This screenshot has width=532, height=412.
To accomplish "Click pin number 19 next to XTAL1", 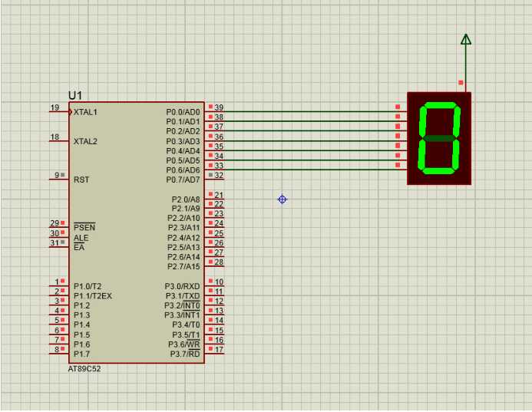I will 55,108.
